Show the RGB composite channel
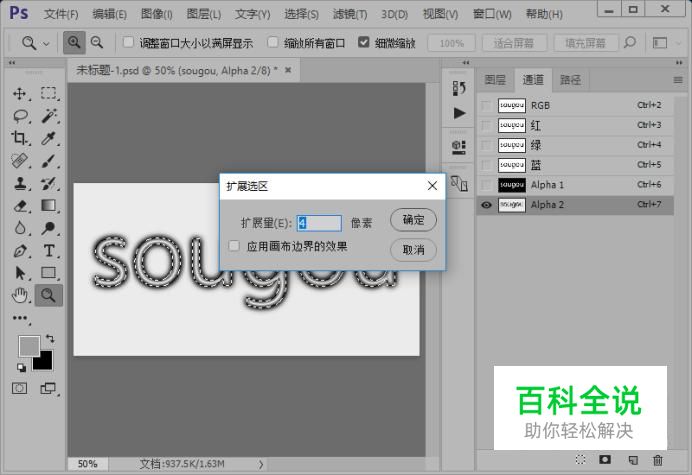The height and width of the screenshot is (475, 692). click(486, 106)
